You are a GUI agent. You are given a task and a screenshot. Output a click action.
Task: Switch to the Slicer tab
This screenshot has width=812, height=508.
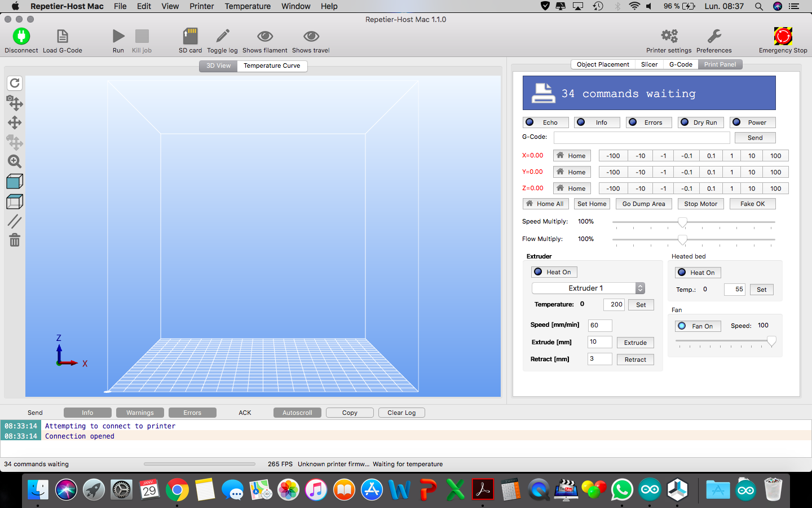click(x=649, y=64)
